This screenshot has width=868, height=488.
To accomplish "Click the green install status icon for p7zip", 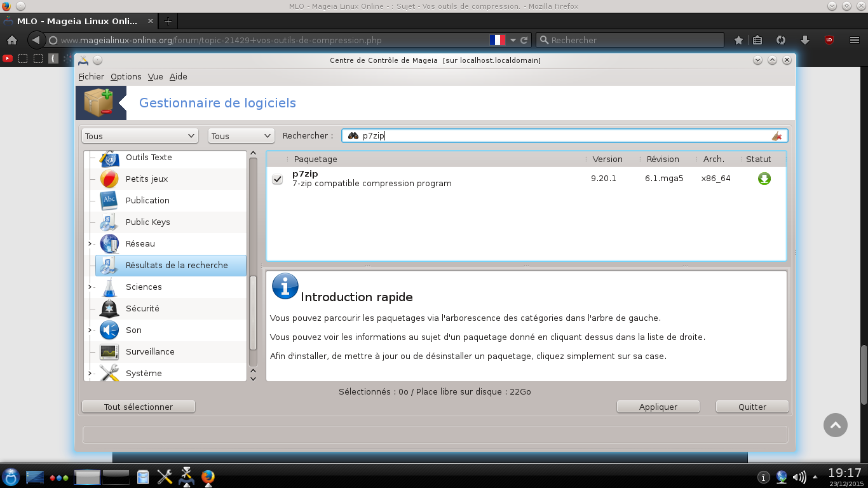I will point(764,179).
